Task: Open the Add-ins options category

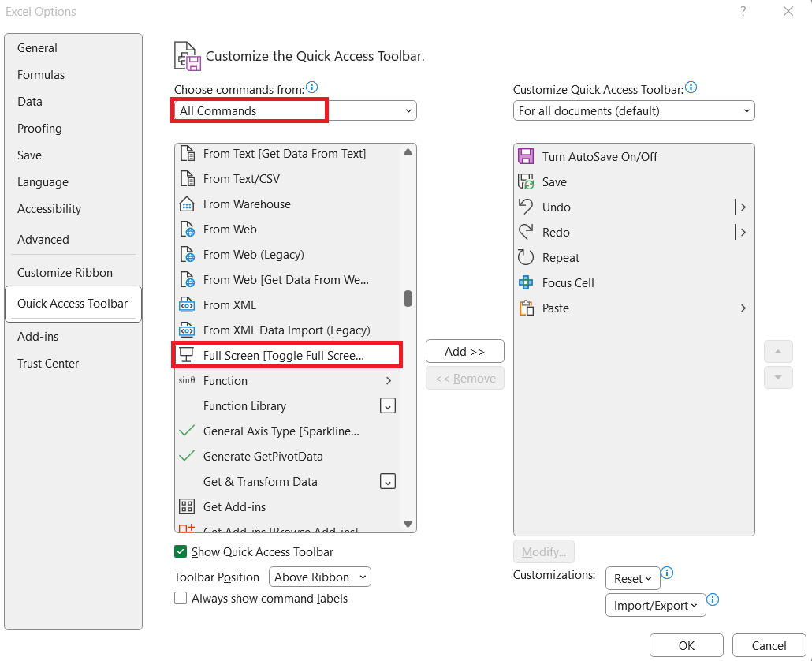Action: pyautogui.click(x=38, y=336)
